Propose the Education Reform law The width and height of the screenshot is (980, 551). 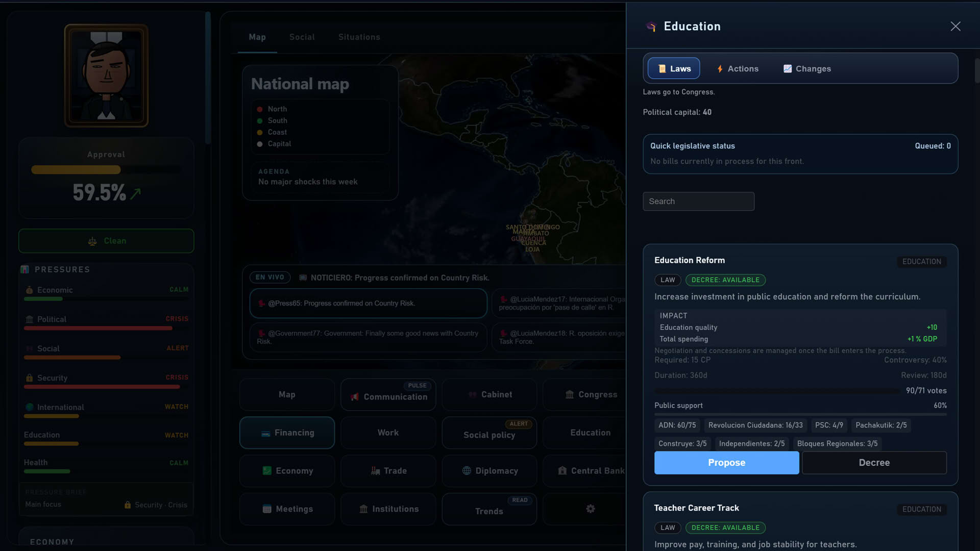726,462
